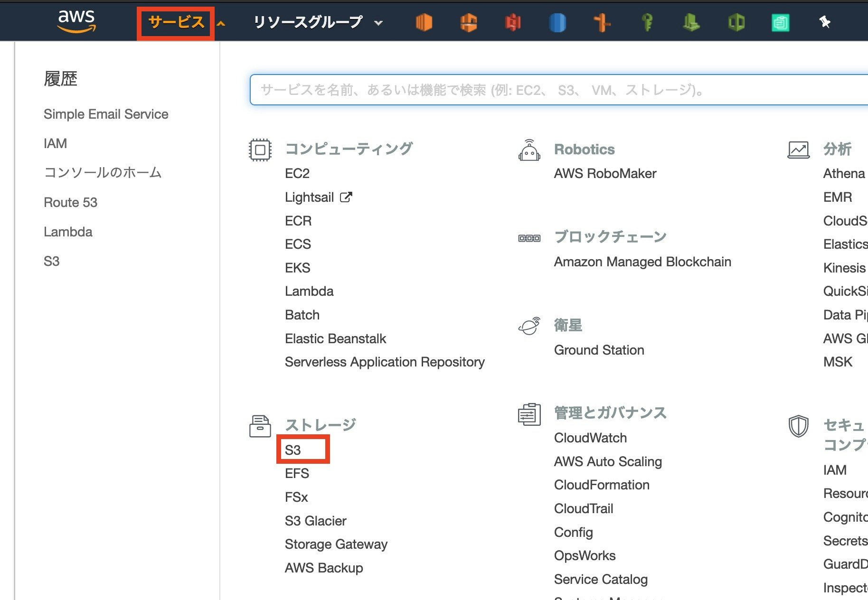Open Elastic Beanstalk
The width and height of the screenshot is (868, 600).
(335, 338)
